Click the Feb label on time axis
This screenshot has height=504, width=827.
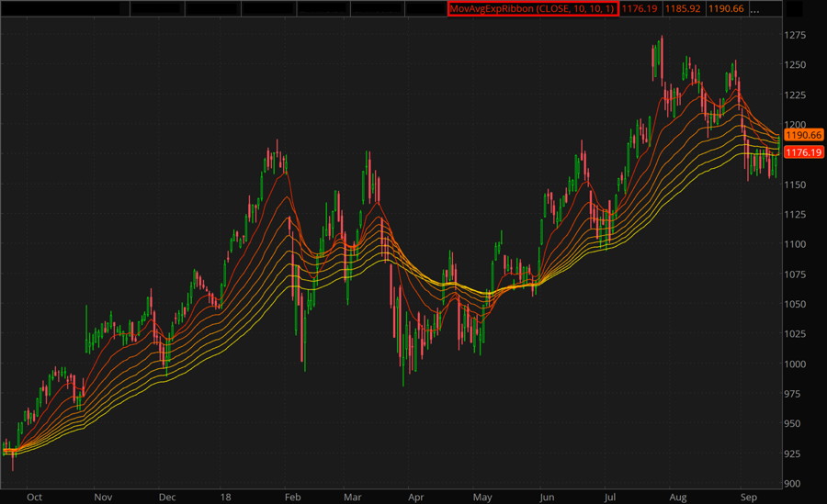click(290, 497)
